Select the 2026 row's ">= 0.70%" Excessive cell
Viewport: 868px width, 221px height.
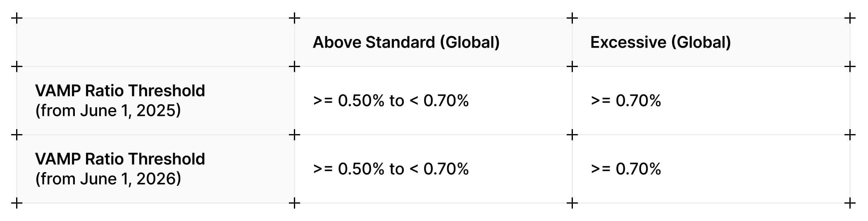[626, 169]
